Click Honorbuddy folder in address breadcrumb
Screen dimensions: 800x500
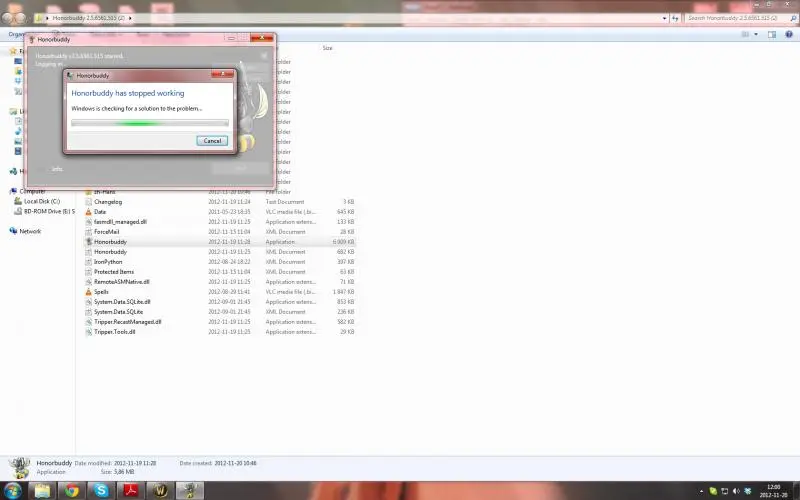tap(88, 18)
